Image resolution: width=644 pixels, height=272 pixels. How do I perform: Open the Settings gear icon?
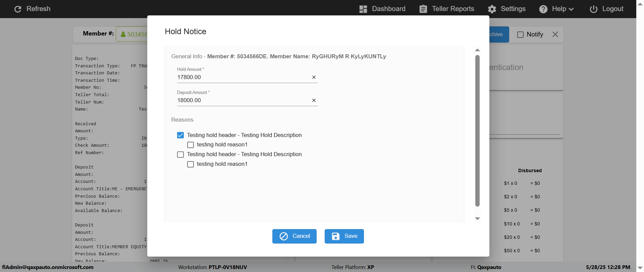pyautogui.click(x=492, y=9)
